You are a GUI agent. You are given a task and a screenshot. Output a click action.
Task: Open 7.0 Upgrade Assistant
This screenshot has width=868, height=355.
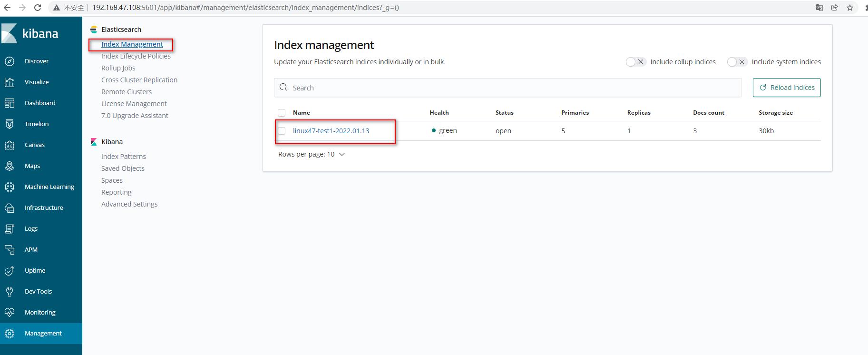pyautogui.click(x=135, y=116)
